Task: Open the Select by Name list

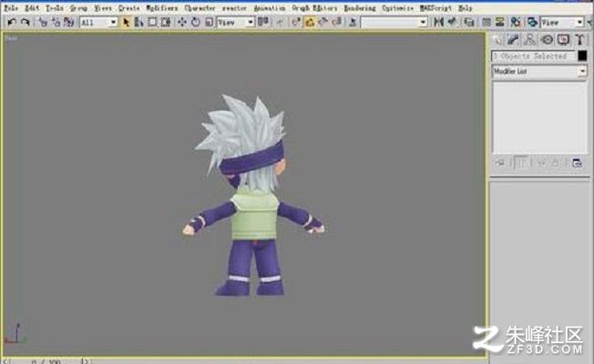Action: 138,23
